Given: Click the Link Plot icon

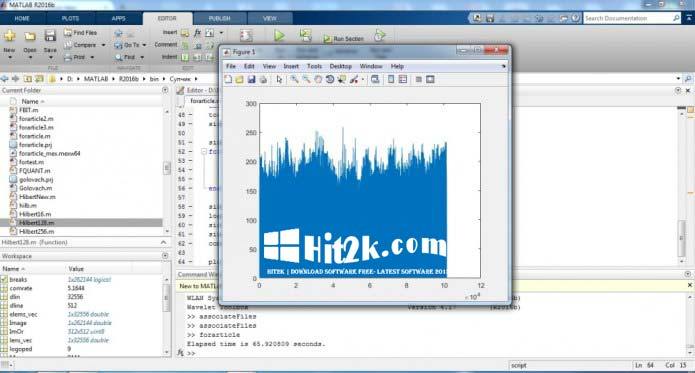Looking at the screenshot, I should tap(375, 79).
